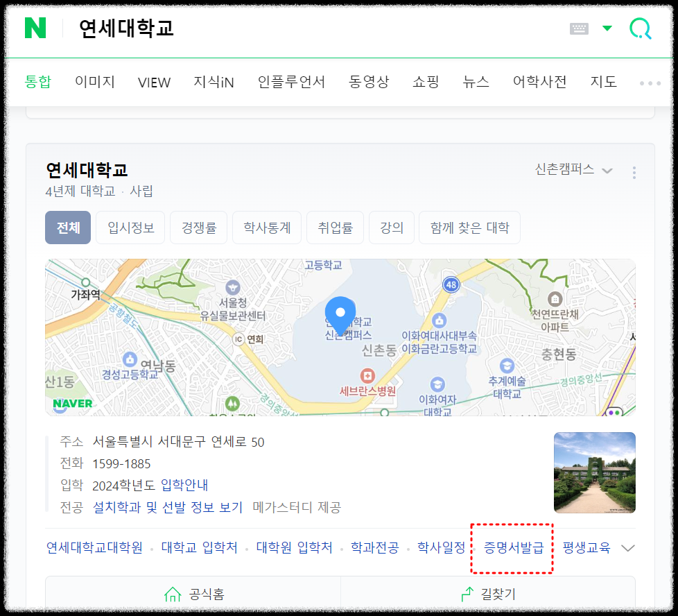
Task: Click the green park tree icon on map
Action: 233,404
